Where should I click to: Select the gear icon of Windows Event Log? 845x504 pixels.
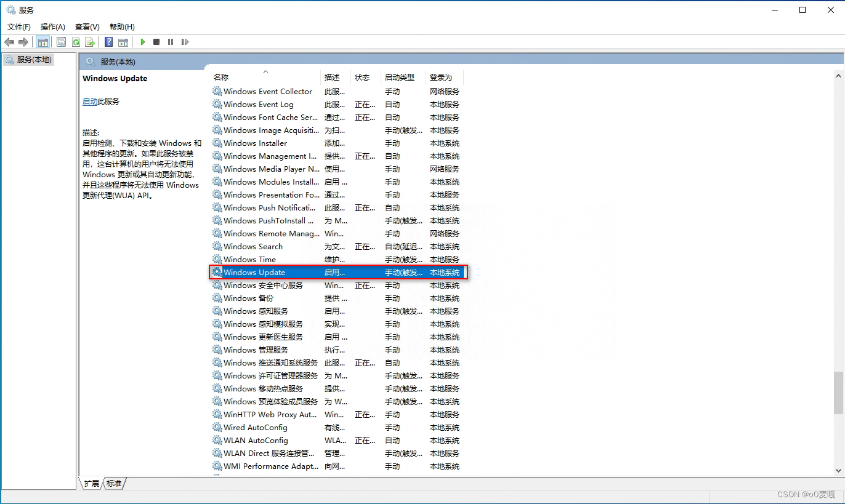coord(217,104)
